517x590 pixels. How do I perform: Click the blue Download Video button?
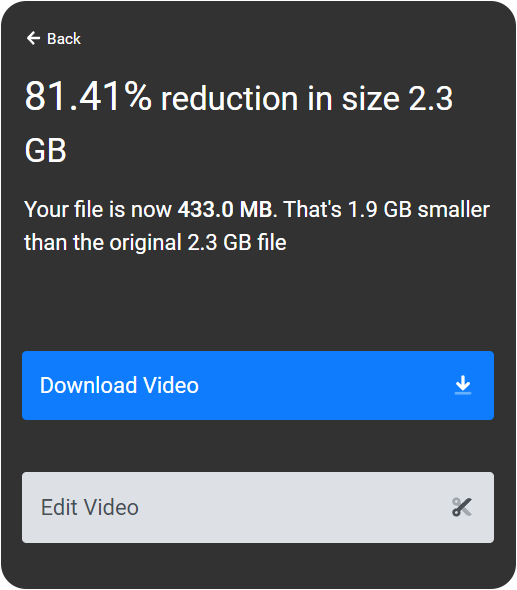[258, 385]
